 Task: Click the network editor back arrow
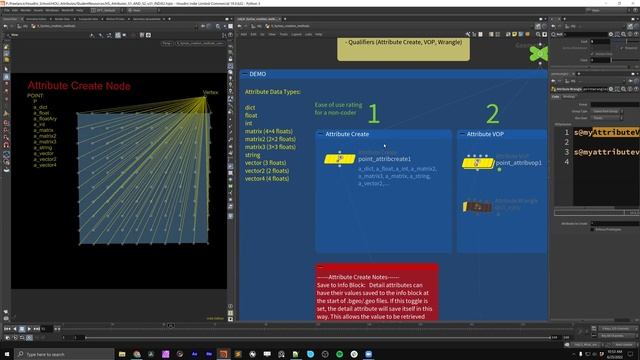click(240, 26)
